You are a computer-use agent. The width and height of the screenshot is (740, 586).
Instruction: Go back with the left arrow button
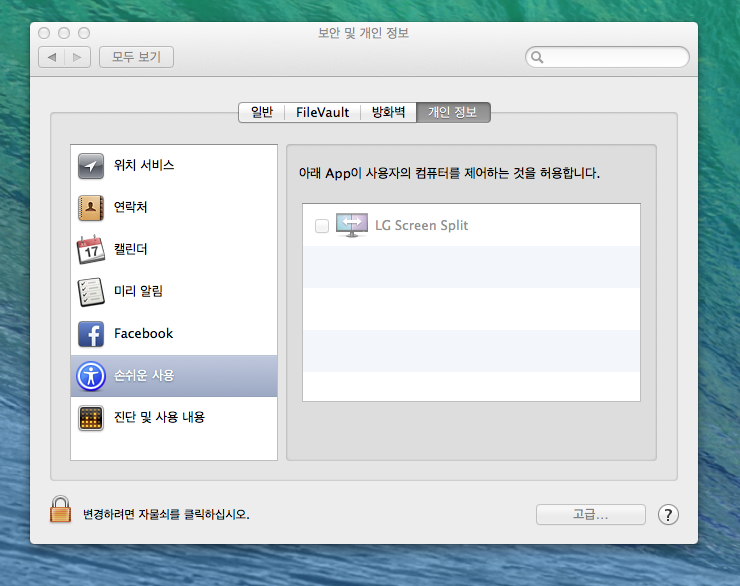click(51, 57)
